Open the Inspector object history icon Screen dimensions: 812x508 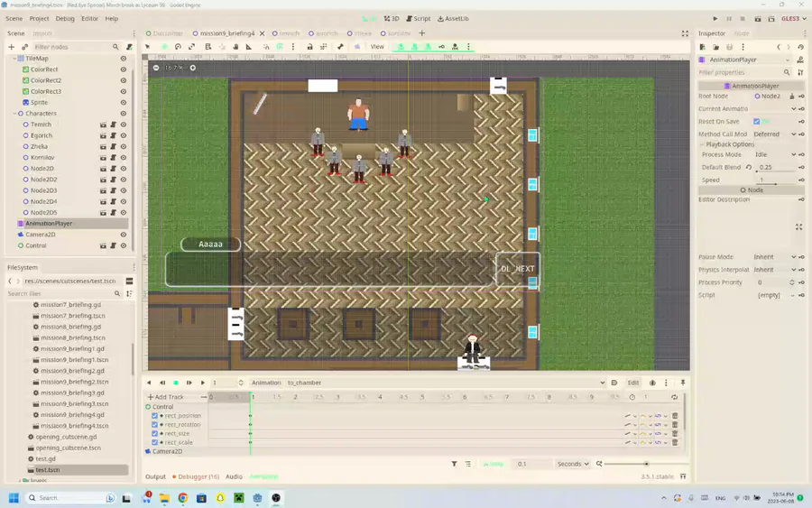[800, 47]
